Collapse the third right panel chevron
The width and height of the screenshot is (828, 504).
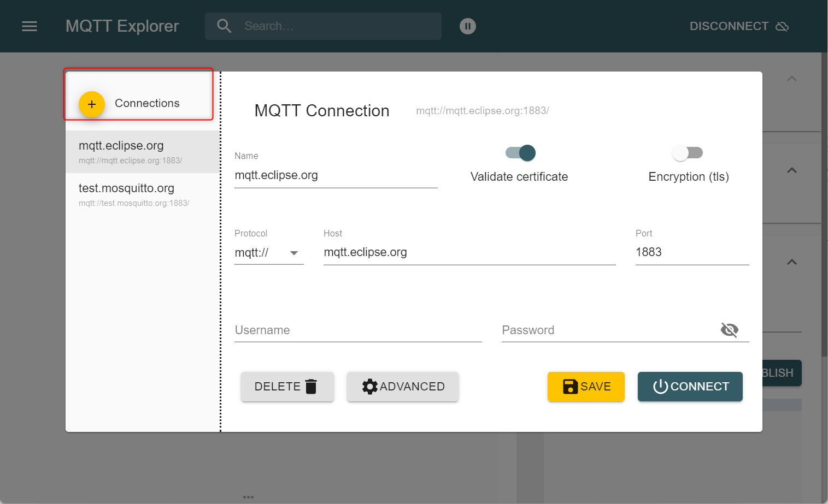pyautogui.click(x=791, y=262)
